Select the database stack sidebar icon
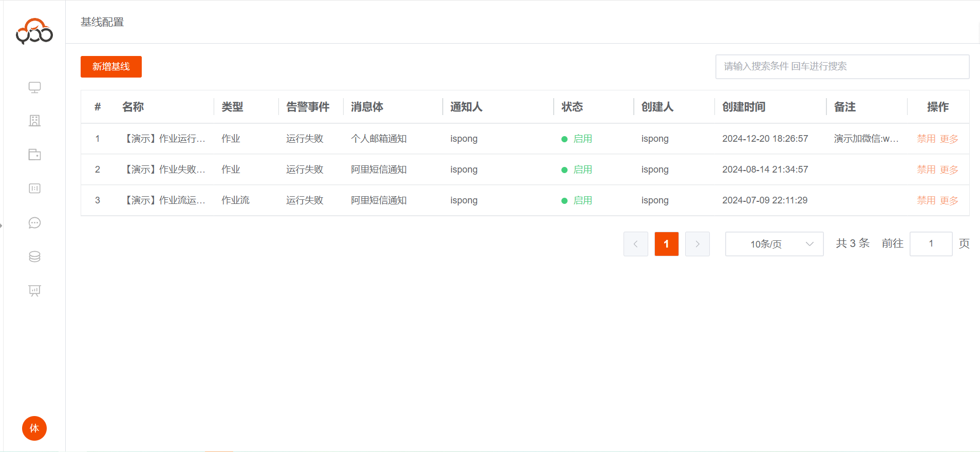This screenshot has height=452, width=980. coord(34,257)
